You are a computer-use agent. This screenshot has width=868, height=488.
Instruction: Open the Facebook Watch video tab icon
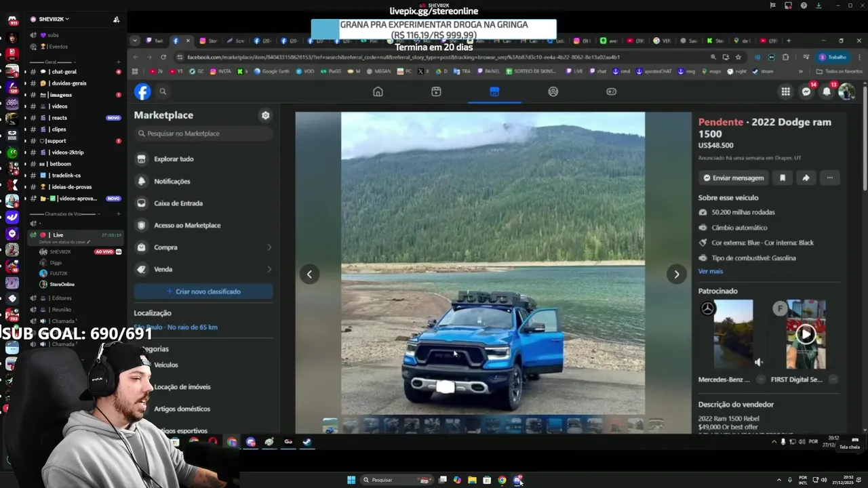(x=436, y=91)
